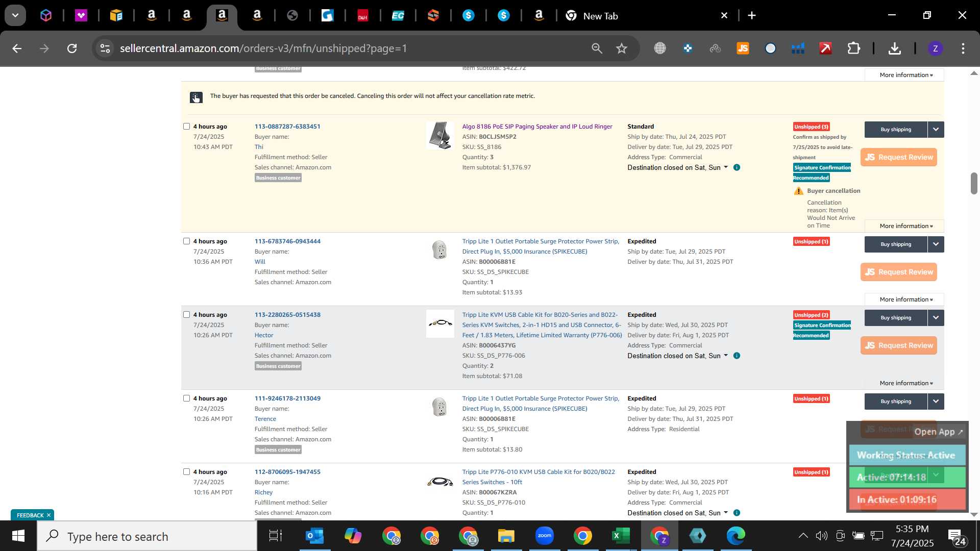Open order link 113-0887287-6383451

pyautogui.click(x=287, y=127)
